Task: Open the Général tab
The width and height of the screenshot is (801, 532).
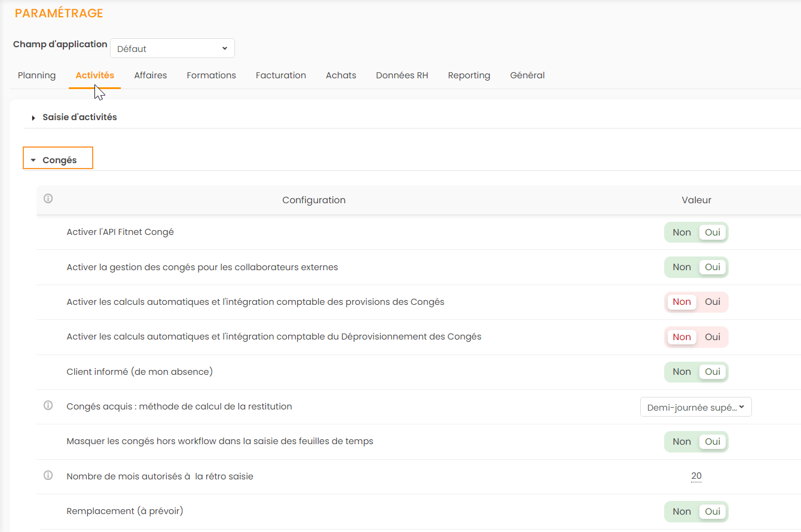Action: (x=527, y=75)
